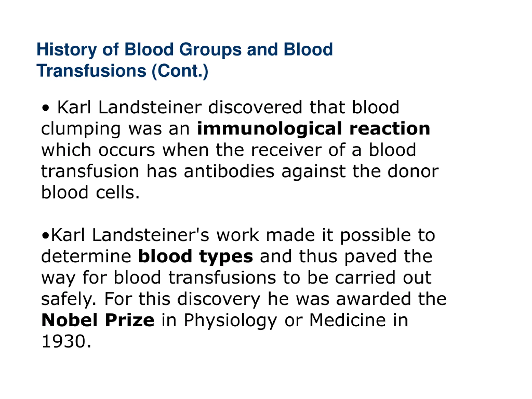This screenshot has width=532, height=399.
Task: Click the slide title 'History of Blood Groups'
Action: [185, 50]
